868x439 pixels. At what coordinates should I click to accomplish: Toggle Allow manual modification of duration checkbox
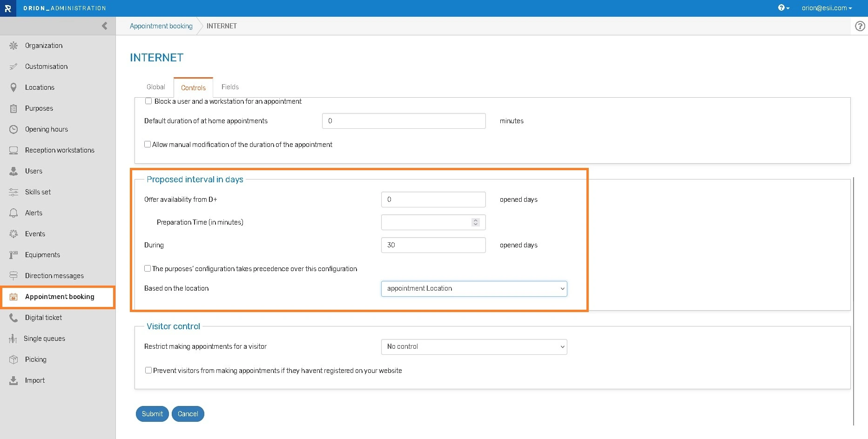148,145
